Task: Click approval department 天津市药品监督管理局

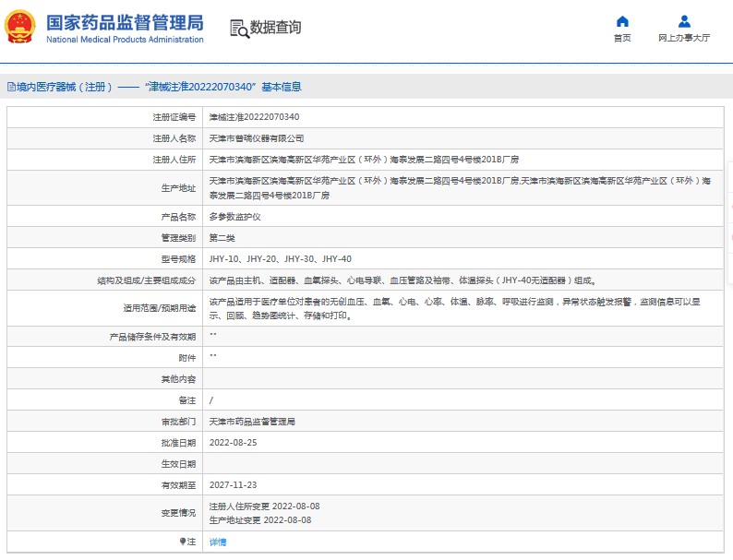Action: click(252, 422)
